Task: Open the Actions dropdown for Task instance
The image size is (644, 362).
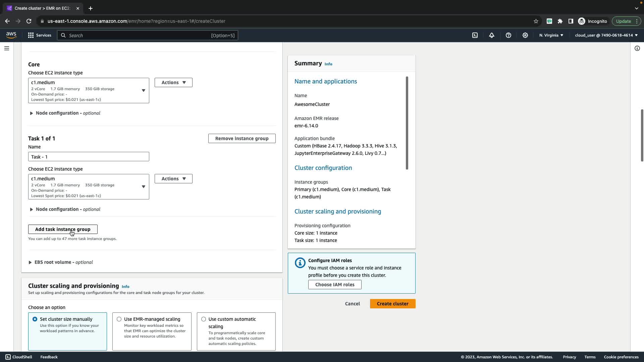Action: click(173, 179)
